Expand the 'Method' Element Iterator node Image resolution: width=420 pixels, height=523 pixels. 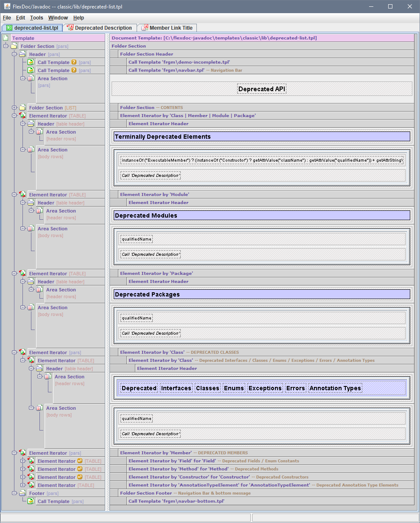23,469
